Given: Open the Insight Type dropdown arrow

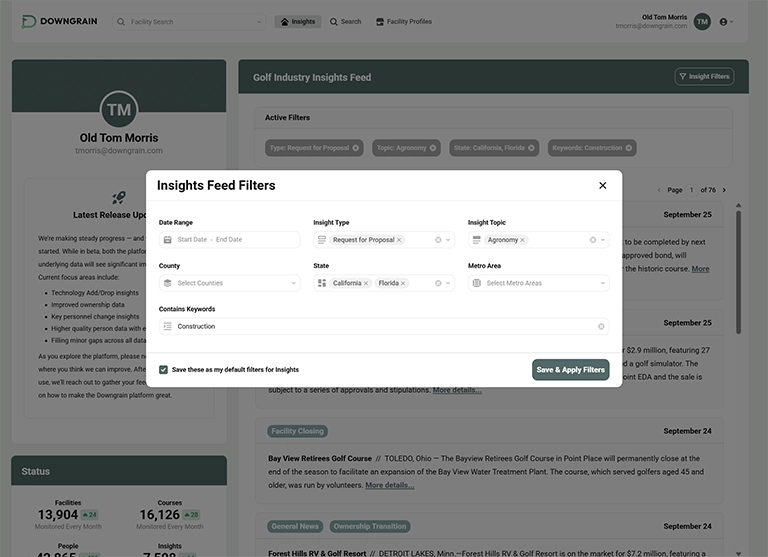Looking at the screenshot, I should click(448, 240).
